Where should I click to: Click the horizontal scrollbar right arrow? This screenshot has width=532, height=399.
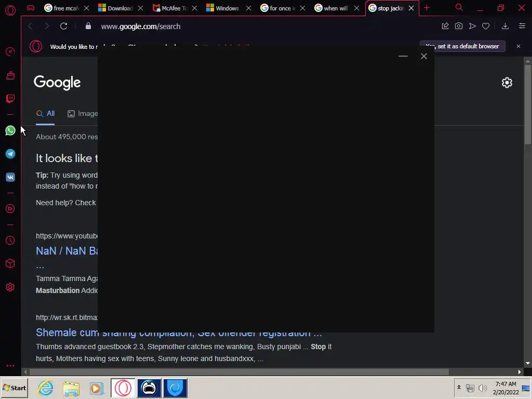click(519, 372)
